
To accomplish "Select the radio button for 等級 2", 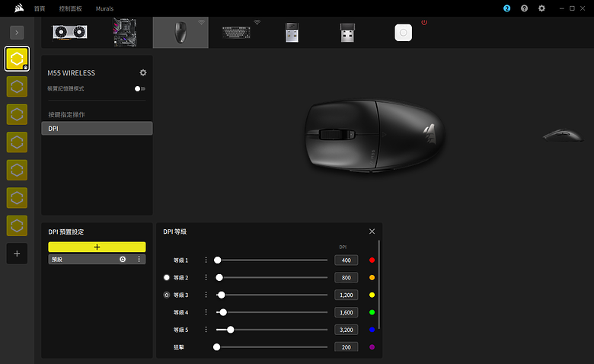I will [166, 277].
